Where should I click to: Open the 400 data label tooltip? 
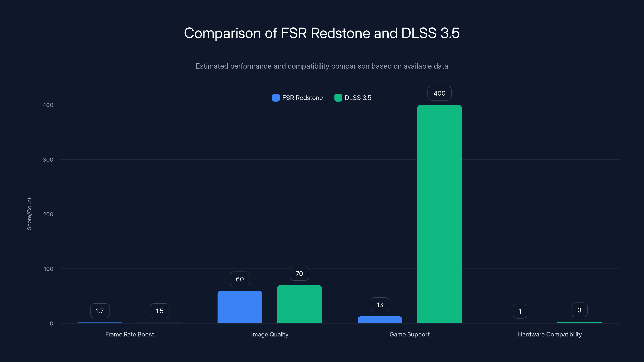pyautogui.click(x=439, y=93)
